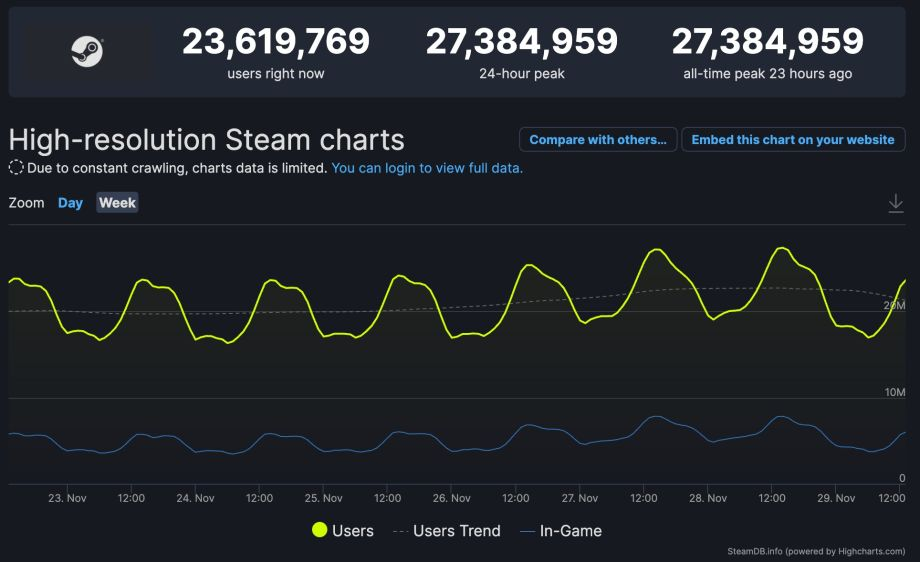Click the 23. Nov axis label
Image resolution: width=920 pixels, height=562 pixels.
click(67, 498)
